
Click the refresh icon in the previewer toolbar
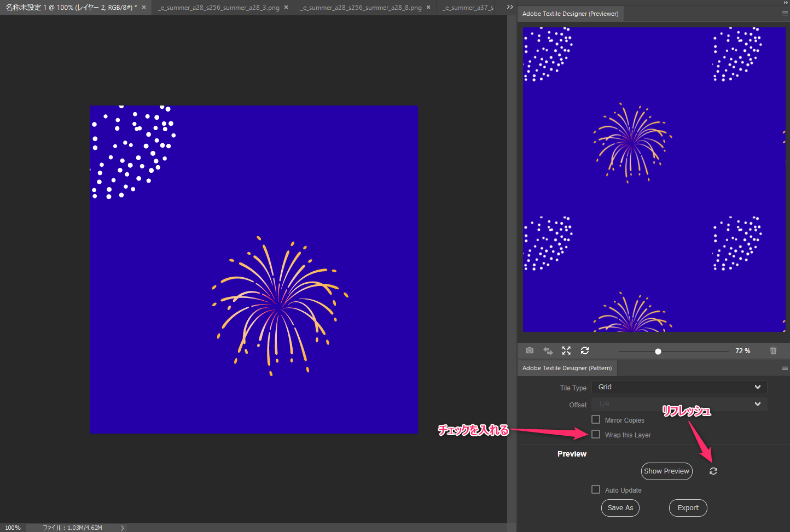[x=585, y=350]
